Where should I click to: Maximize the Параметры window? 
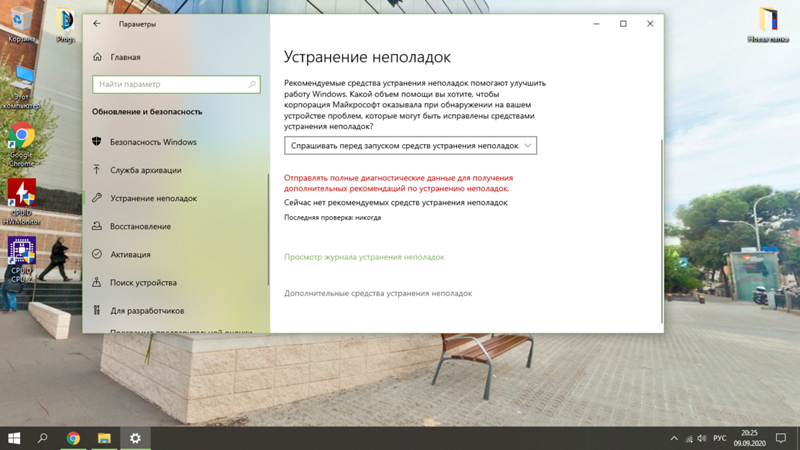tap(623, 23)
